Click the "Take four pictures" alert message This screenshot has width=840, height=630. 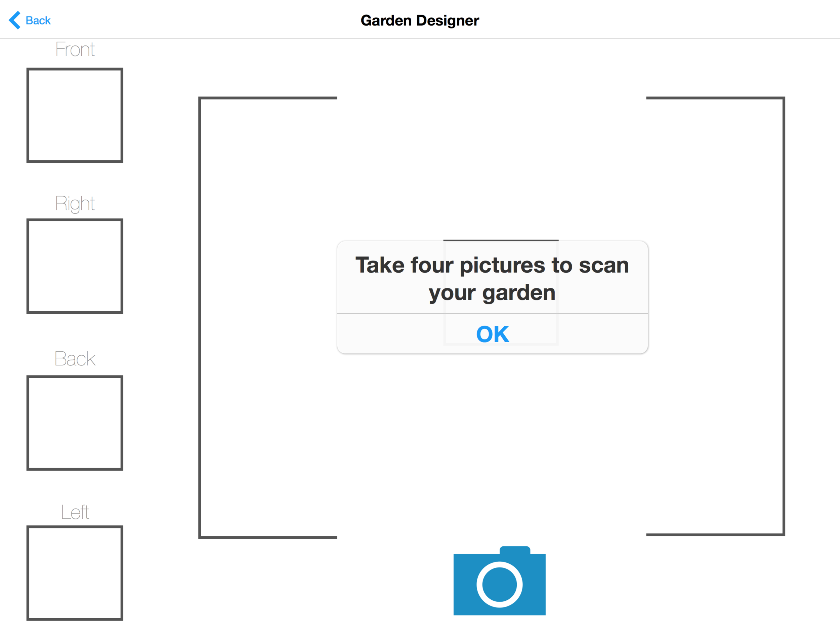pos(492,278)
